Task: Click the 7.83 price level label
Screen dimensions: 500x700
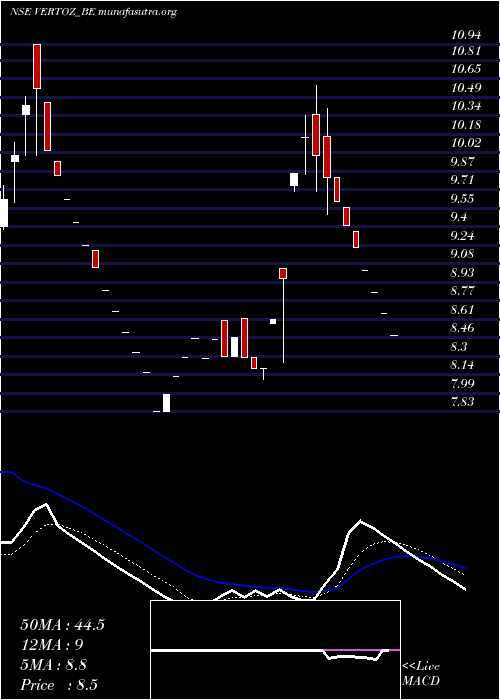Action: click(462, 402)
